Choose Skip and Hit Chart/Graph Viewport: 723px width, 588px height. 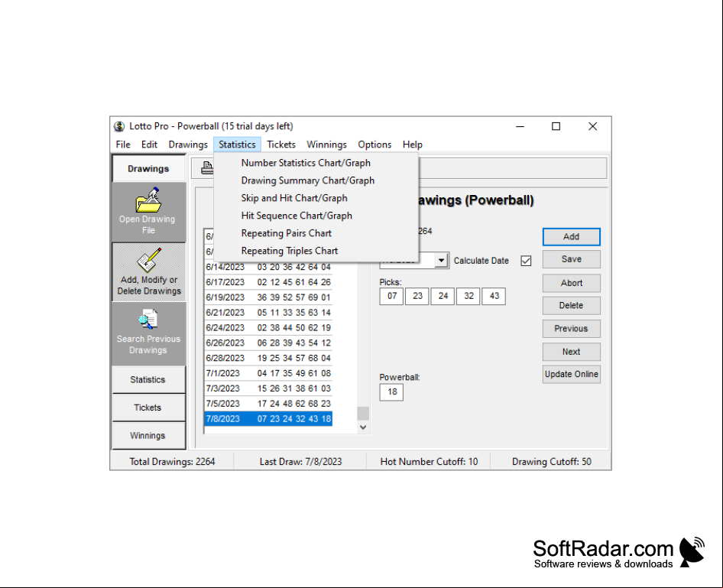(x=316, y=198)
